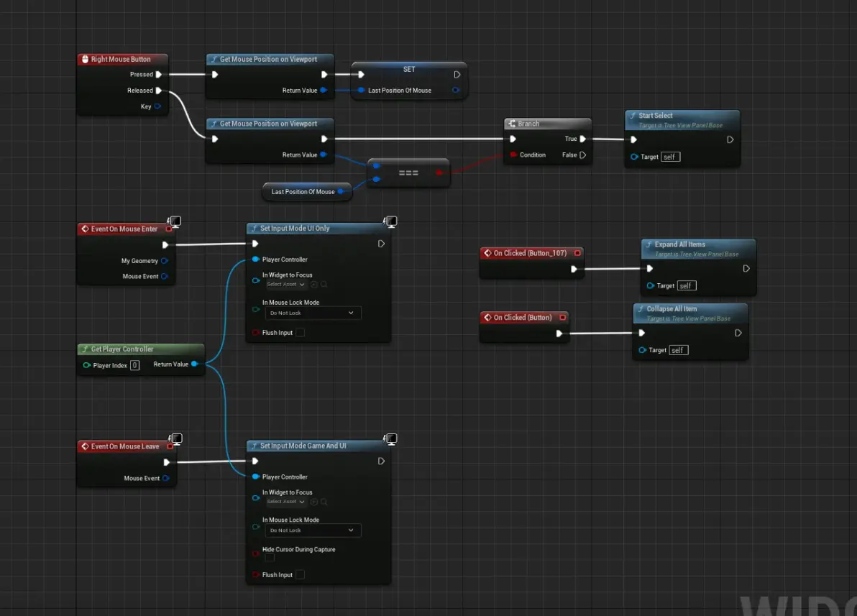This screenshot has width=857, height=616.
Task: Click the exec output pin of Event On Mouse Leave
Action: click(x=166, y=462)
